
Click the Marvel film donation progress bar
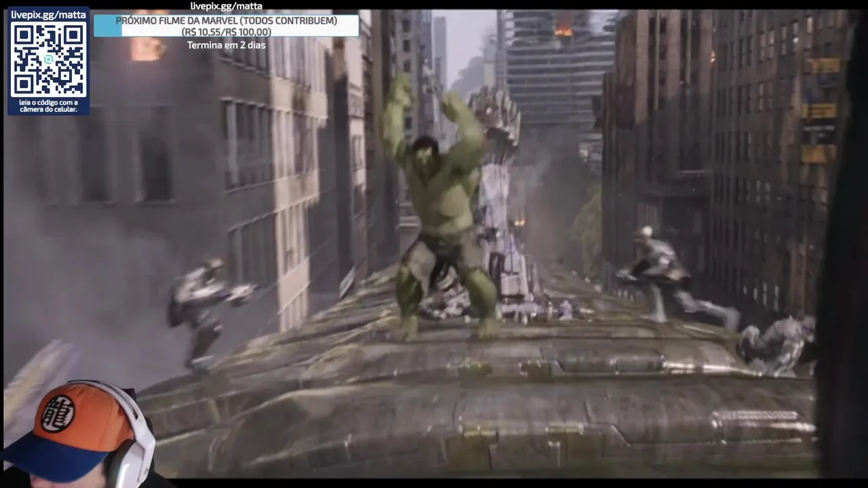pos(226,26)
